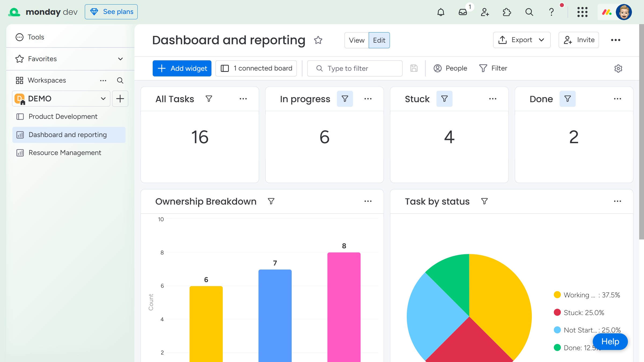The height and width of the screenshot is (362, 644).
Task: Open Stuck widget three-dot menu
Action: 493,99
